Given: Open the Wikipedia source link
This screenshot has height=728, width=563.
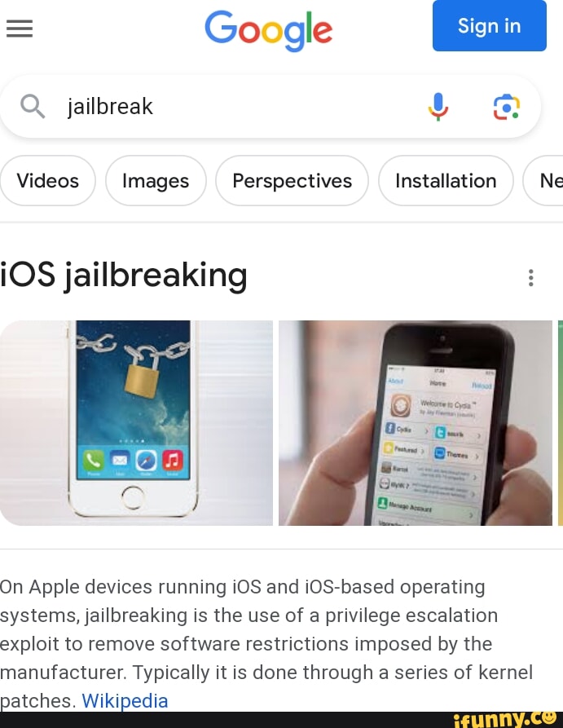Looking at the screenshot, I should pyautogui.click(x=125, y=700).
